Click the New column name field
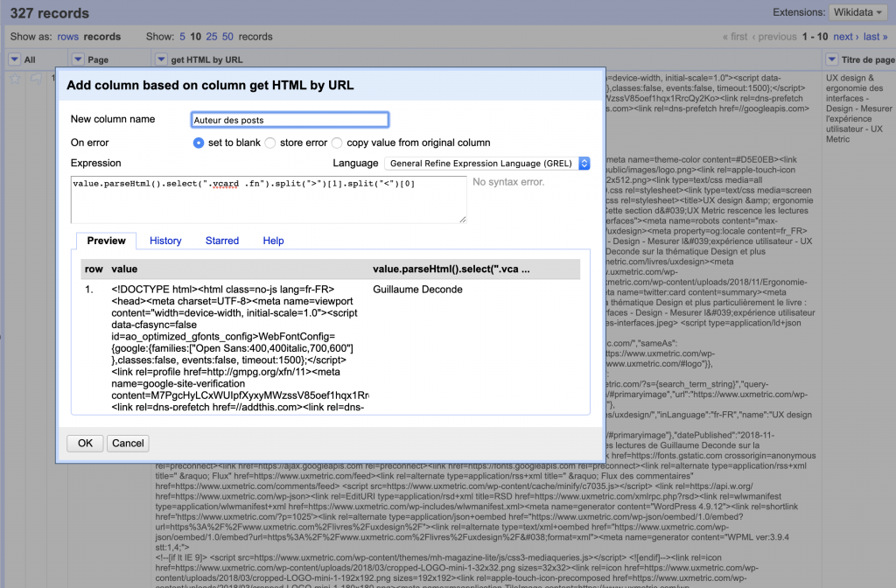 coord(290,119)
